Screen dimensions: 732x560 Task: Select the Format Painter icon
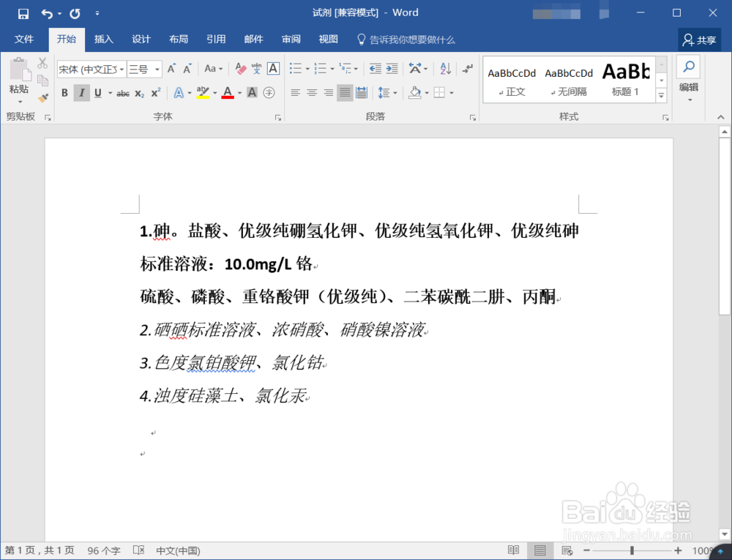click(42, 97)
